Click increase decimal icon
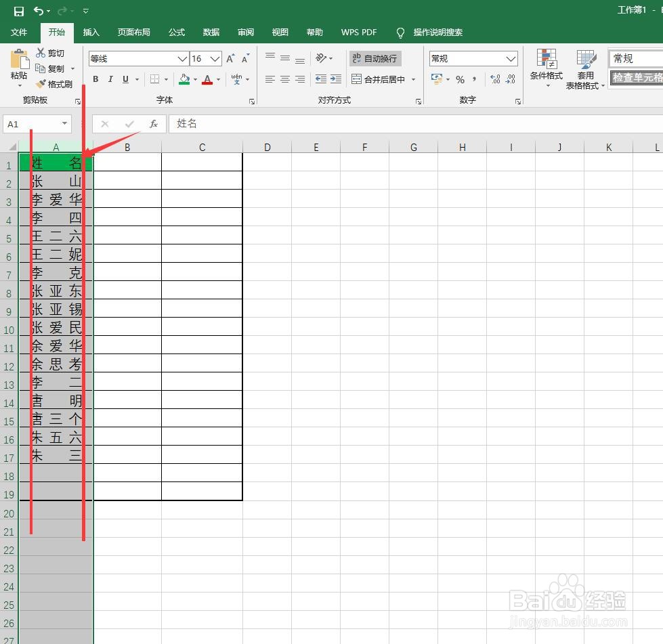663x644 pixels. tap(495, 79)
